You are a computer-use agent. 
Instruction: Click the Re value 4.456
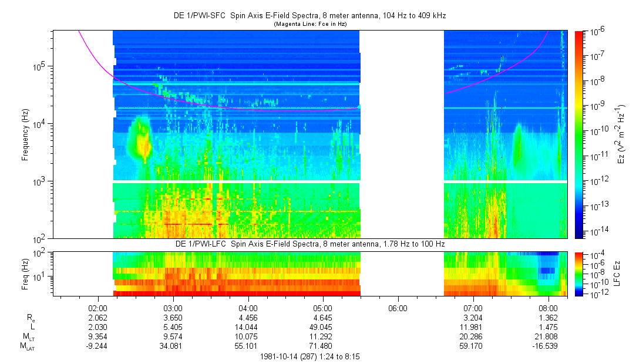(x=248, y=317)
